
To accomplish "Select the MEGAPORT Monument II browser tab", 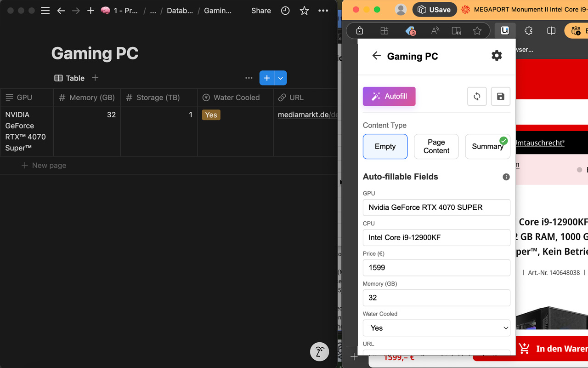I will (524, 10).
